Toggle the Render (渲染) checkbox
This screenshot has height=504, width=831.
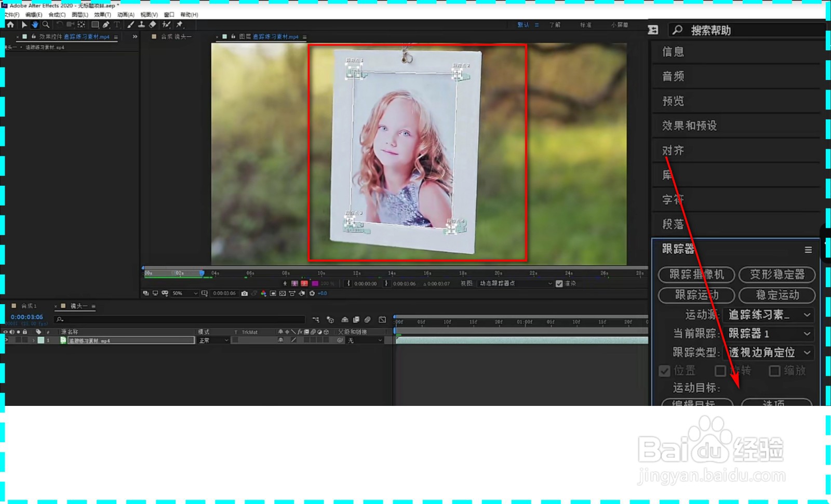[559, 283]
